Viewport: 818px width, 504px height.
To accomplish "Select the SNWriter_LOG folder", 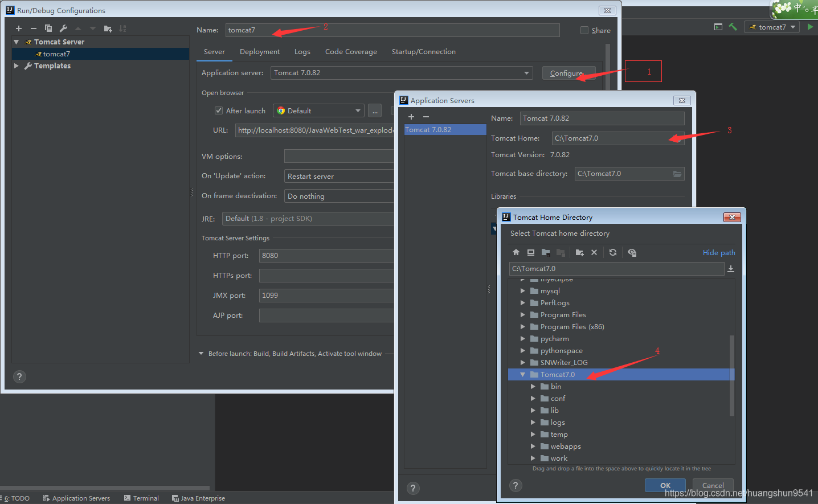I will [x=563, y=363].
